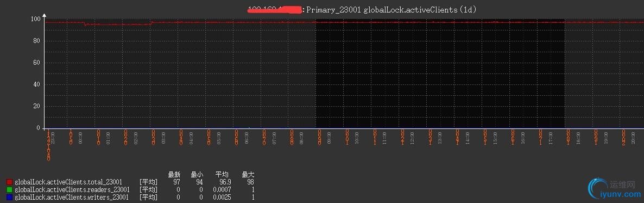This screenshot has width=644, height=203.
Task: Click the 100 label on the y-axis
Action: (x=35, y=19)
